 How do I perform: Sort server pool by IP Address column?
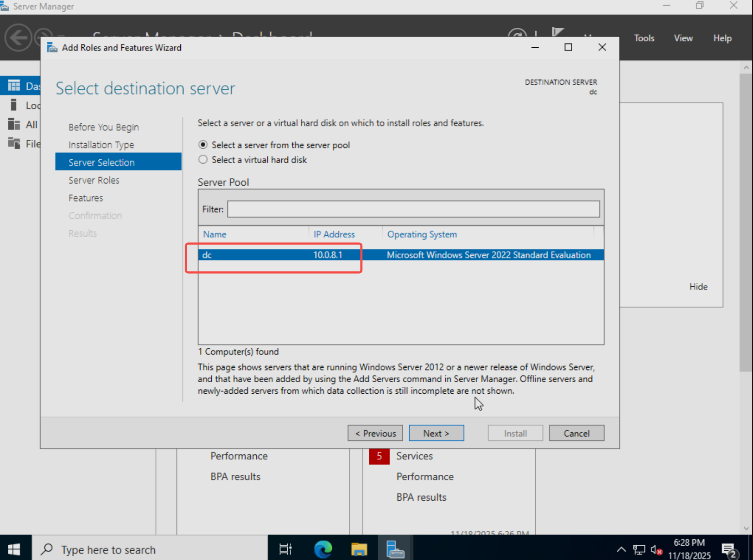point(334,234)
